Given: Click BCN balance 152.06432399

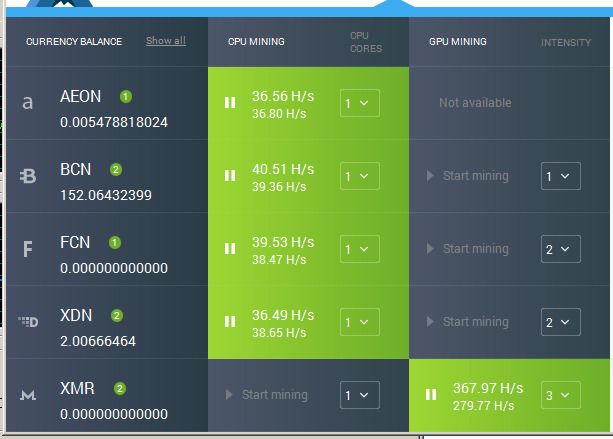Looking at the screenshot, I should [x=106, y=195].
